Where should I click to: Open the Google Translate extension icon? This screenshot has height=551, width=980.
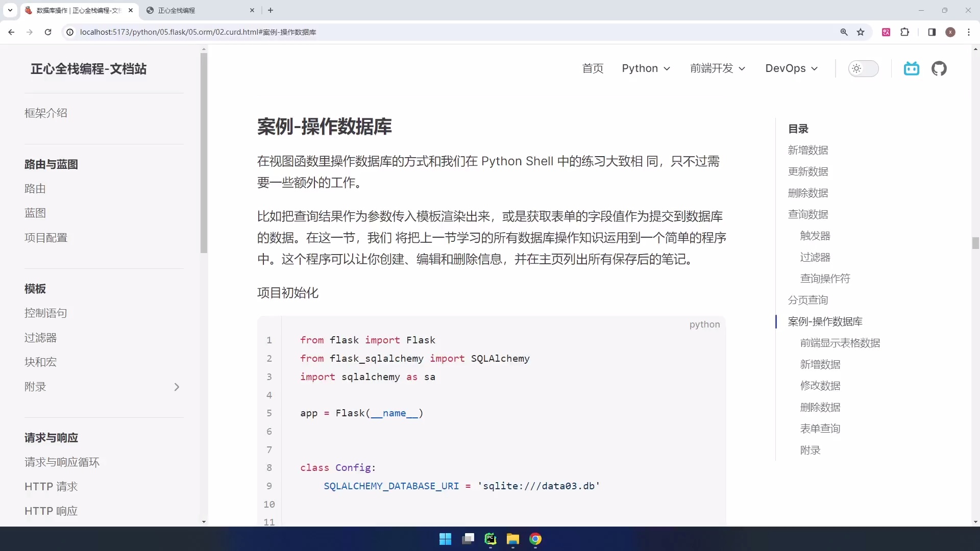(887, 32)
